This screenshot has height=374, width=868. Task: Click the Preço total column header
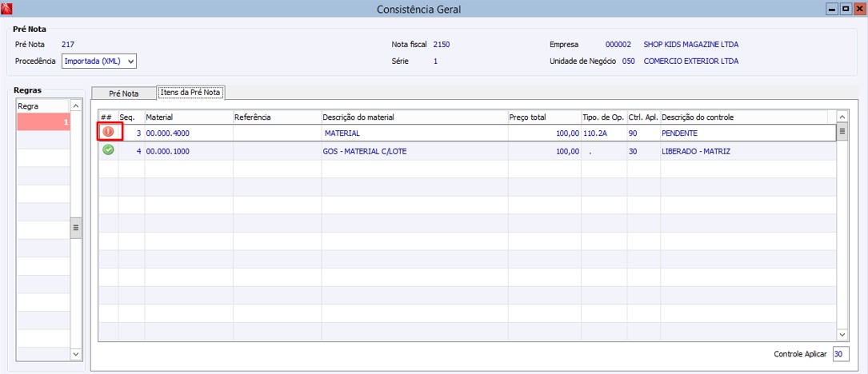543,117
